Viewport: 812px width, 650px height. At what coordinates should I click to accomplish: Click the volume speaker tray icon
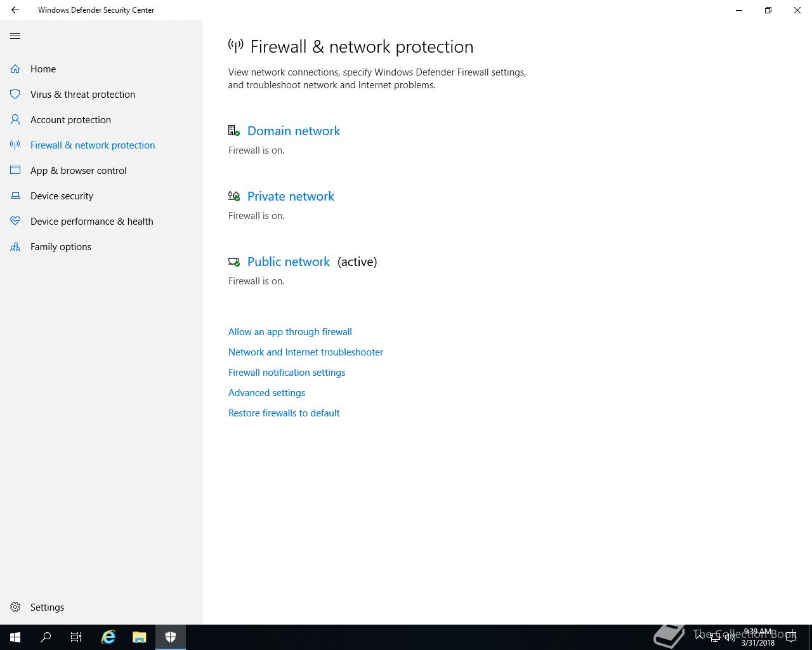click(x=730, y=637)
